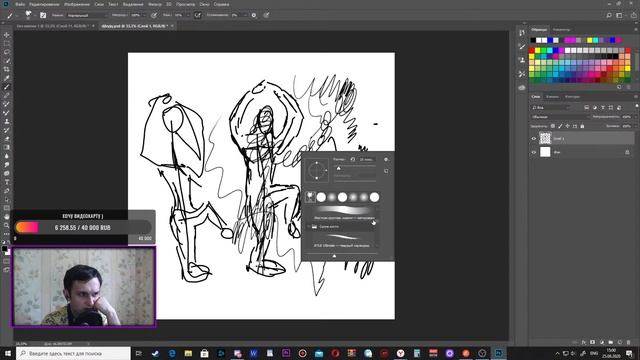The image size is (640, 360).
Task: Select the Move tool
Action: point(7,35)
